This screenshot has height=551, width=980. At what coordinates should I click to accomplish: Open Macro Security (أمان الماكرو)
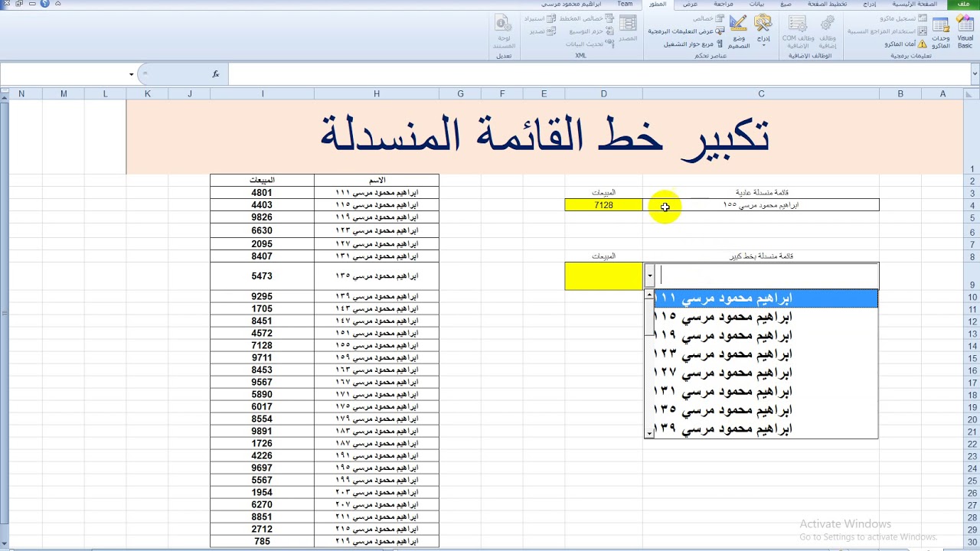[906, 44]
